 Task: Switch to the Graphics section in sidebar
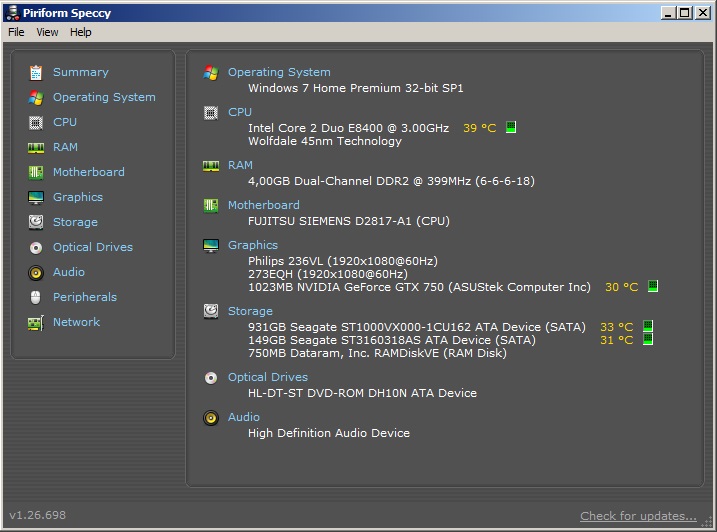coord(78,197)
